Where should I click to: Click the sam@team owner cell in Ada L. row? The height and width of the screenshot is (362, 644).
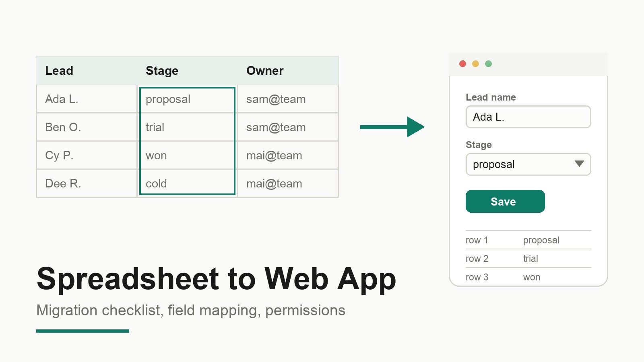pos(288,99)
